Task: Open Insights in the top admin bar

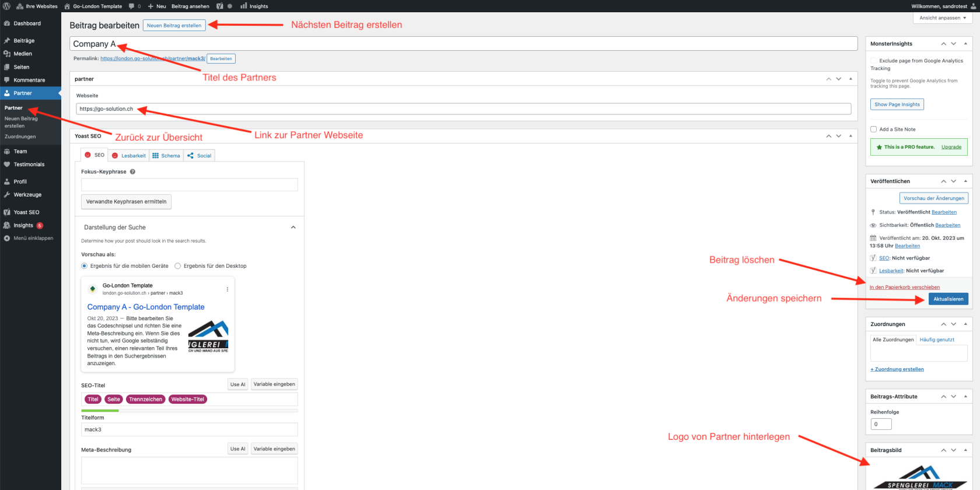Action: pyautogui.click(x=254, y=6)
